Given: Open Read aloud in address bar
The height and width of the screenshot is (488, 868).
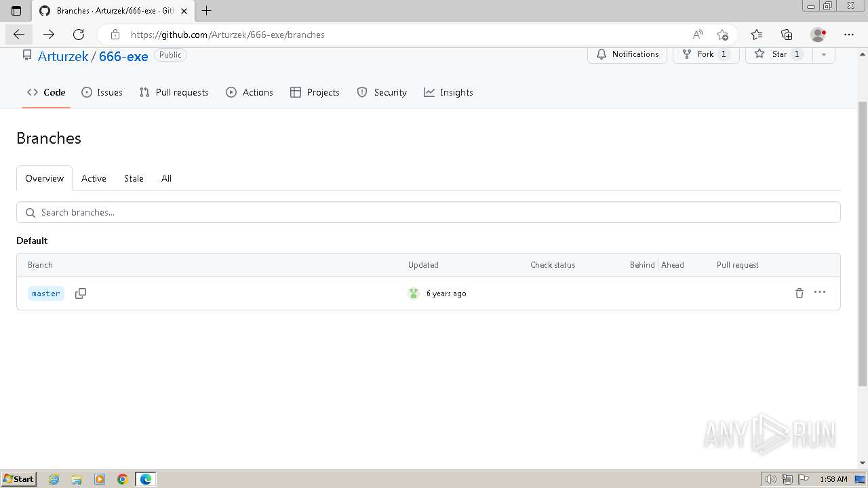Looking at the screenshot, I should pyautogui.click(x=698, y=35).
